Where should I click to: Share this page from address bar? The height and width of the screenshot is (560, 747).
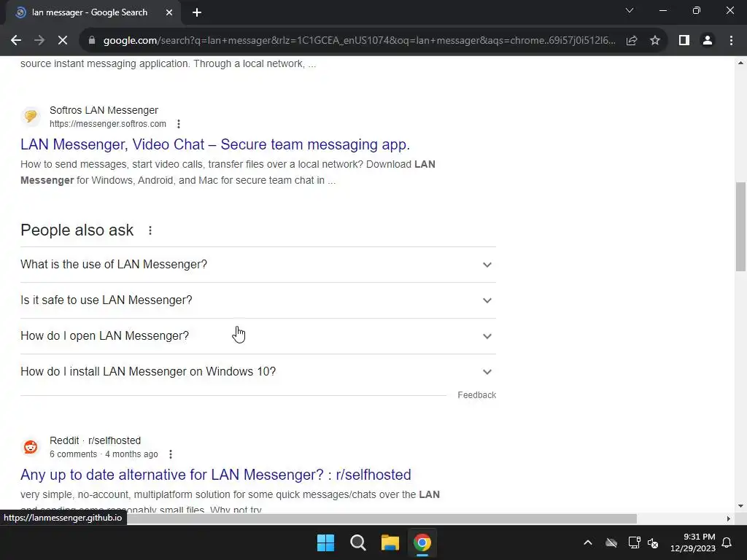click(x=632, y=41)
